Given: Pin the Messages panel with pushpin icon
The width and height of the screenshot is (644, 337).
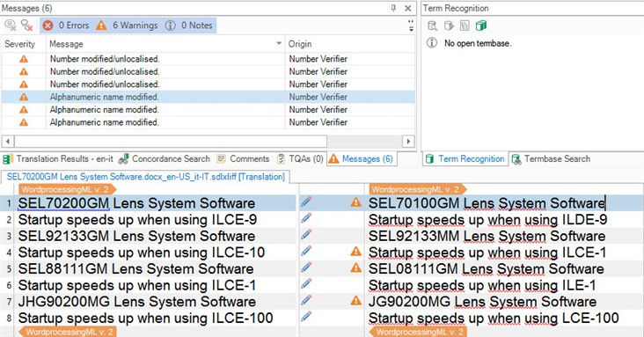Looking at the screenshot, I should coord(393,8).
